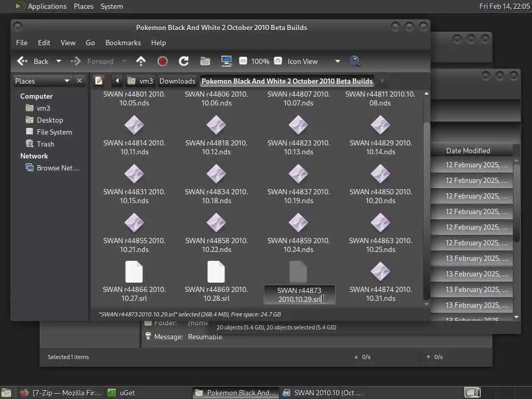Click scroll-up arrow of file view
Image resolution: width=532 pixels, height=399 pixels.
(427, 94)
